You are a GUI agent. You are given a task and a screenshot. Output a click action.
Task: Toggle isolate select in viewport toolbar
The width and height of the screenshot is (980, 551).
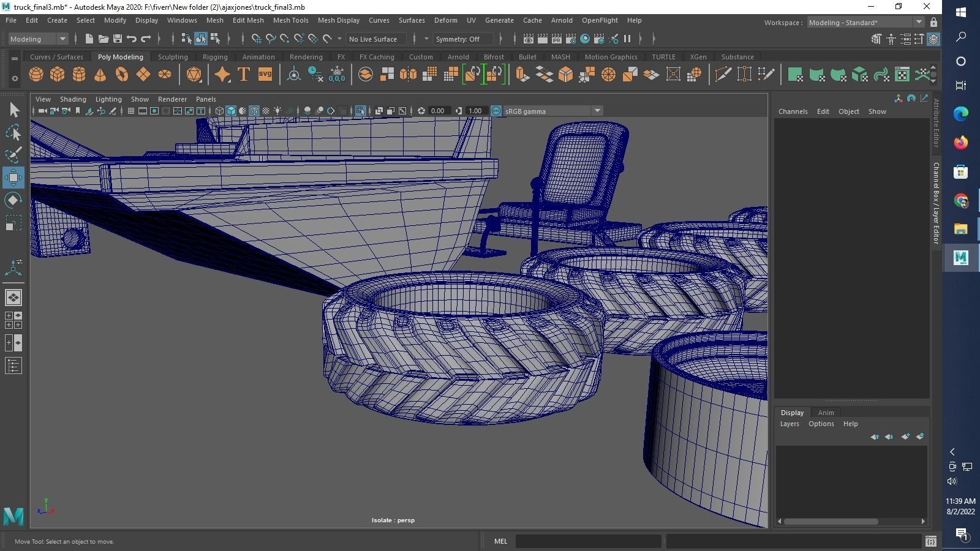click(361, 111)
